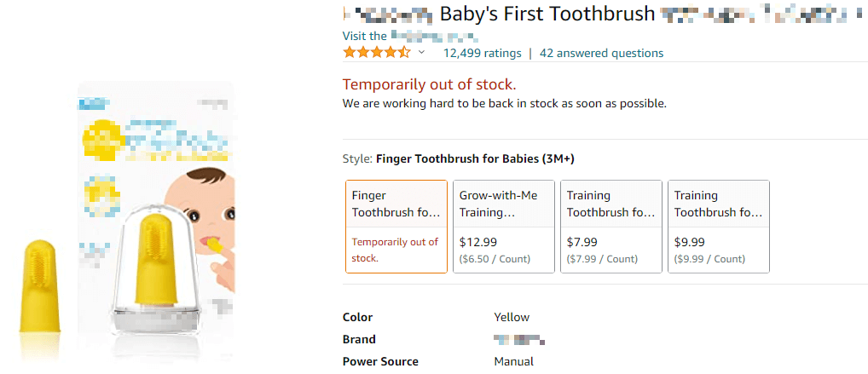Click the back in stock message text
Image resolution: width=868 pixels, height=374 pixels.
coord(504,104)
